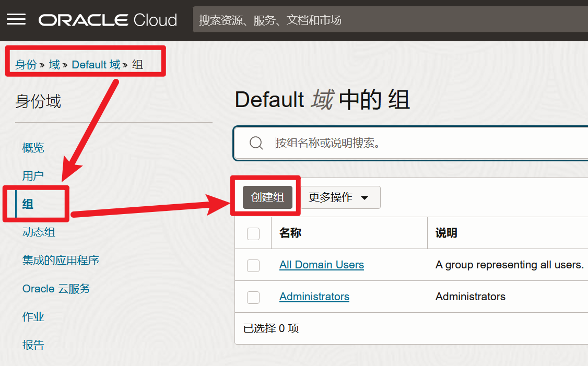Open the All Domain Users group link

point(321,265)
